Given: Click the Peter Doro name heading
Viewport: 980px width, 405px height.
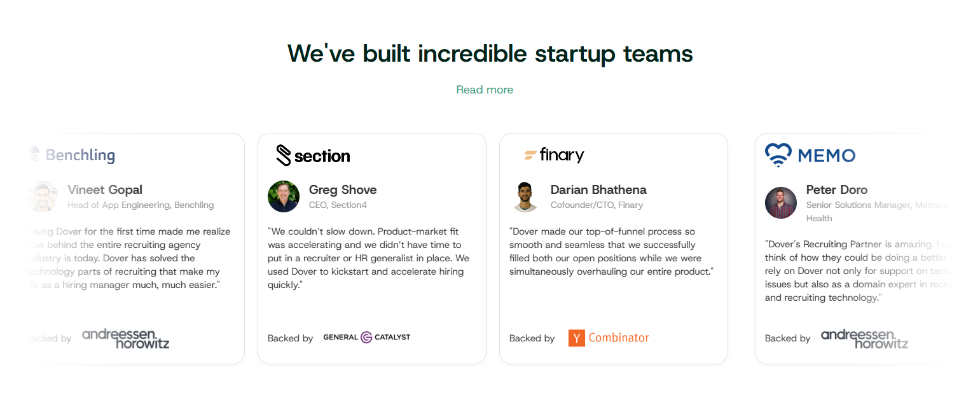Looking at the screenshot, I should (x=836, y=189).
